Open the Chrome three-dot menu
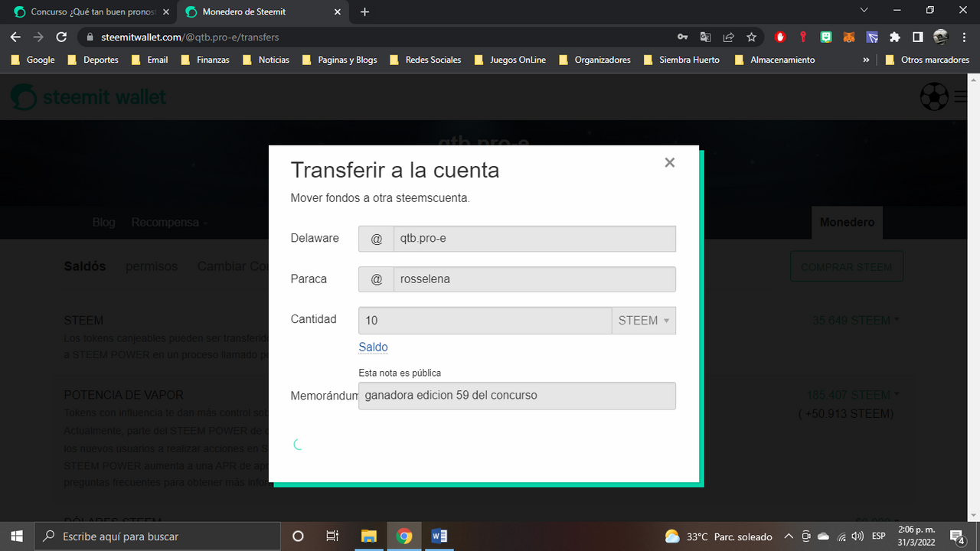This screenshot has height=551, width=980. click(964, 37)
